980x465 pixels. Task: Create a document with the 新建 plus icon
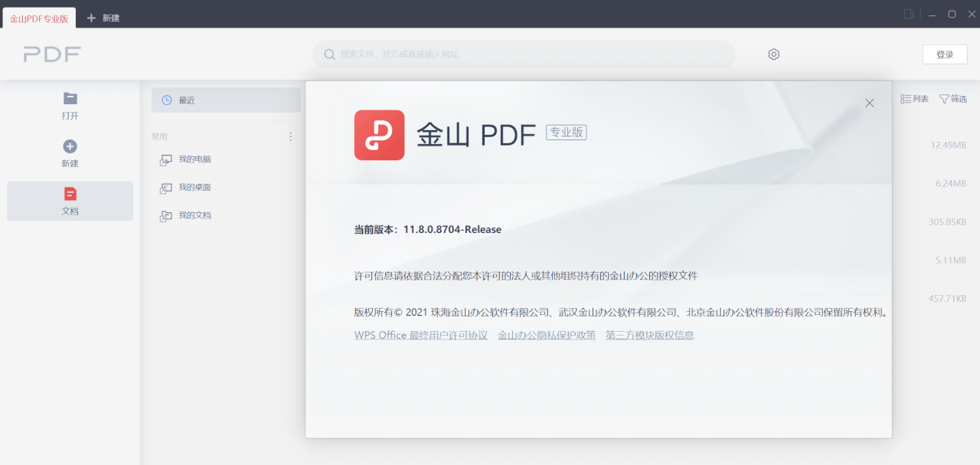(x=70, y=152)
